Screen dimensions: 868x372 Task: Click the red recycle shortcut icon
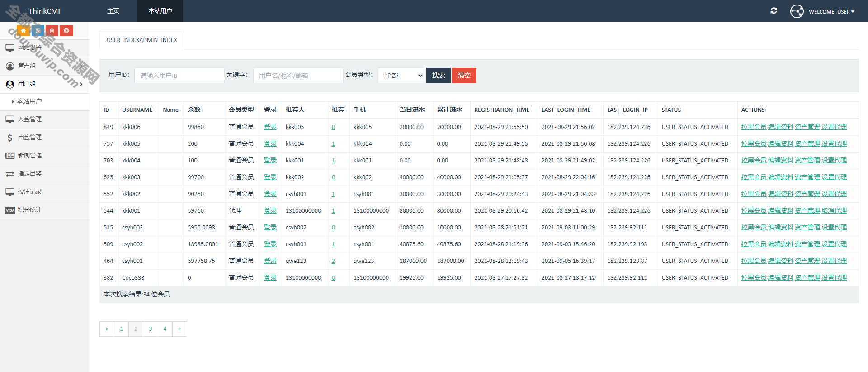point(66,31)
